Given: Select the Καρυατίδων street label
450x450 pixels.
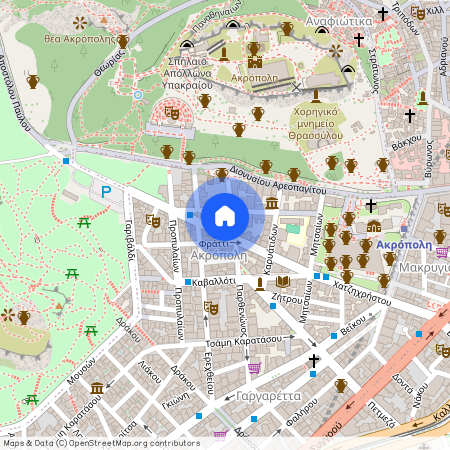Looking at the screenshot, I should click(x=270, y=249).
